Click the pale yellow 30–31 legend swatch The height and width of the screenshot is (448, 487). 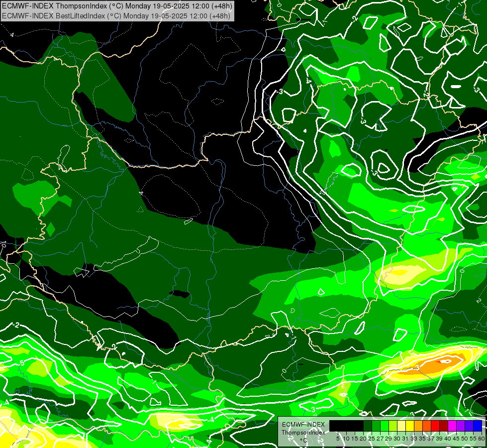coord(401,426)
